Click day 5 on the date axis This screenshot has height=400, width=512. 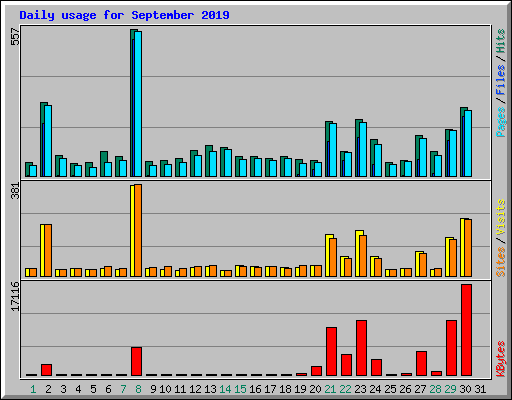click(x=93, y=389)
